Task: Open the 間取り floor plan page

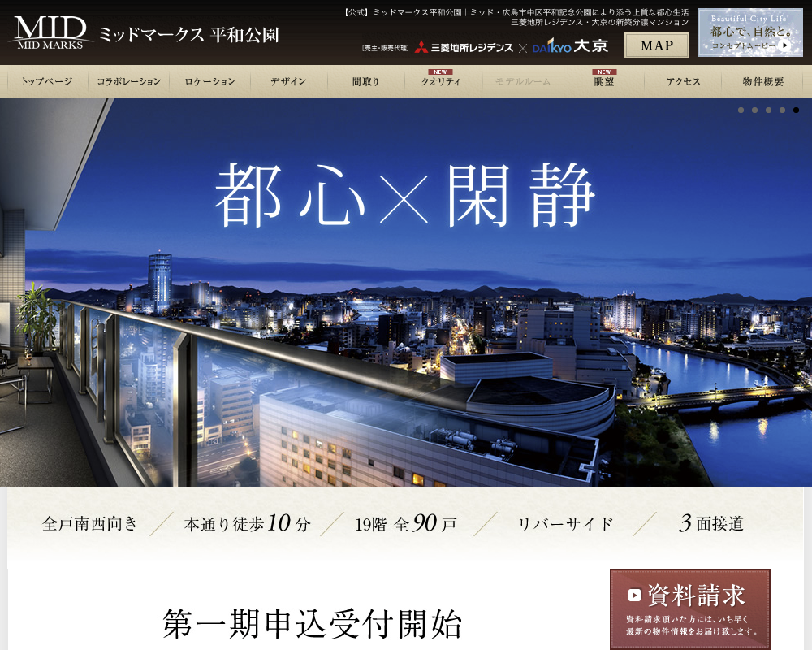Action: (365, 81)
